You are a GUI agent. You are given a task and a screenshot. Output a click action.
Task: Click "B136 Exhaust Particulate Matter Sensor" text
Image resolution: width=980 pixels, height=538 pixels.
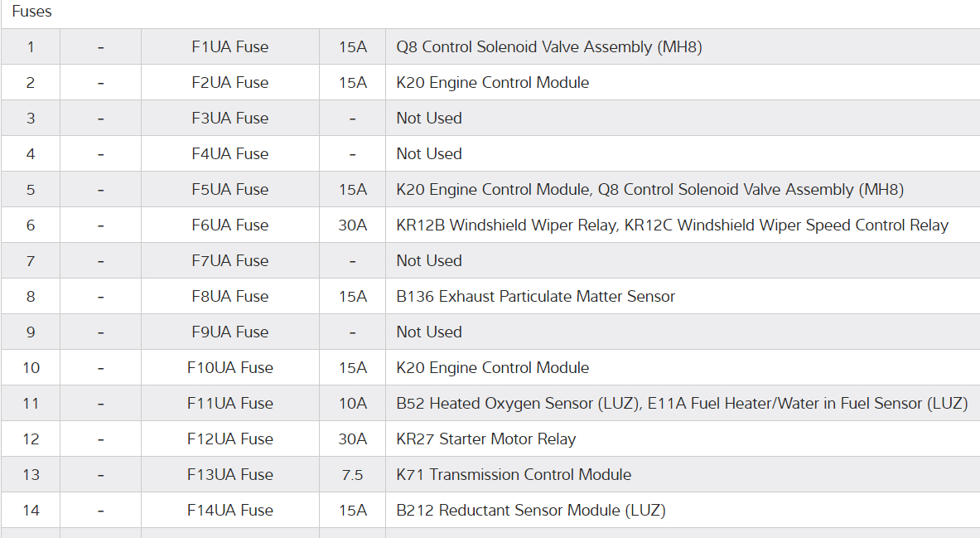point(535,297)
